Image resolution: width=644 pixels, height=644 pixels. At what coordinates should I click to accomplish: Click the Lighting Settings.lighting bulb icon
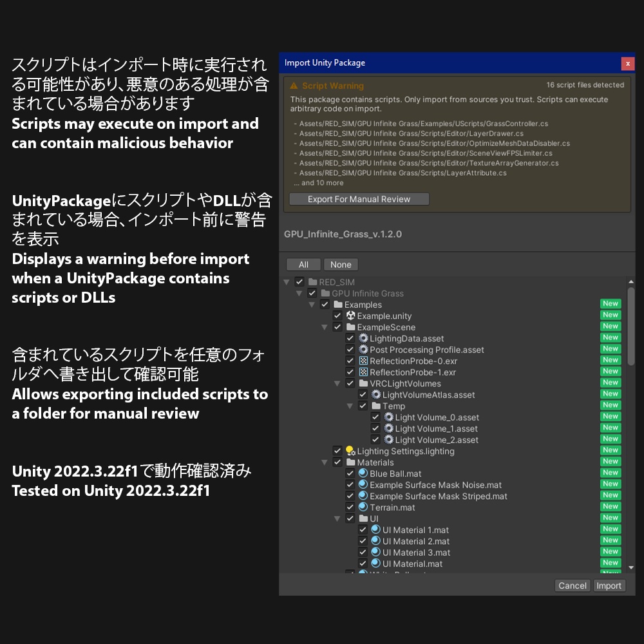[x=351, y=451]
